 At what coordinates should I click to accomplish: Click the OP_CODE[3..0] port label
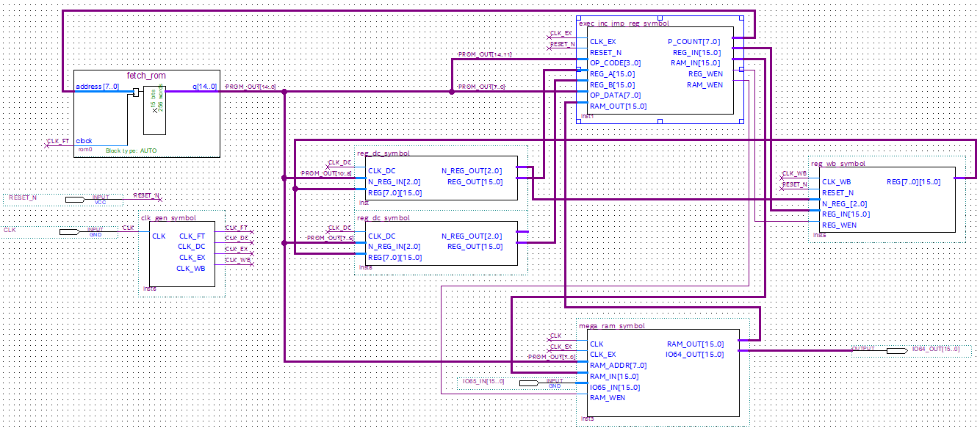[615, 63]
